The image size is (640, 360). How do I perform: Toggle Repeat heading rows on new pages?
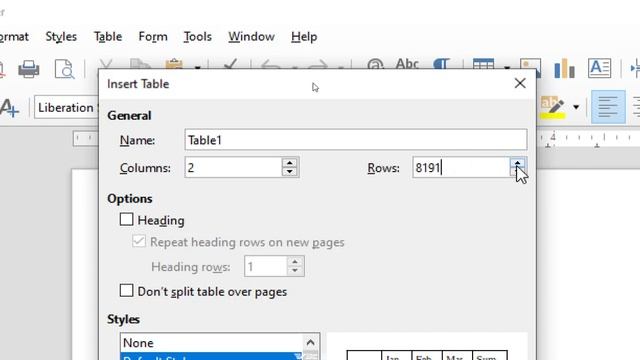pyautogui.click(x=139, y=241)
